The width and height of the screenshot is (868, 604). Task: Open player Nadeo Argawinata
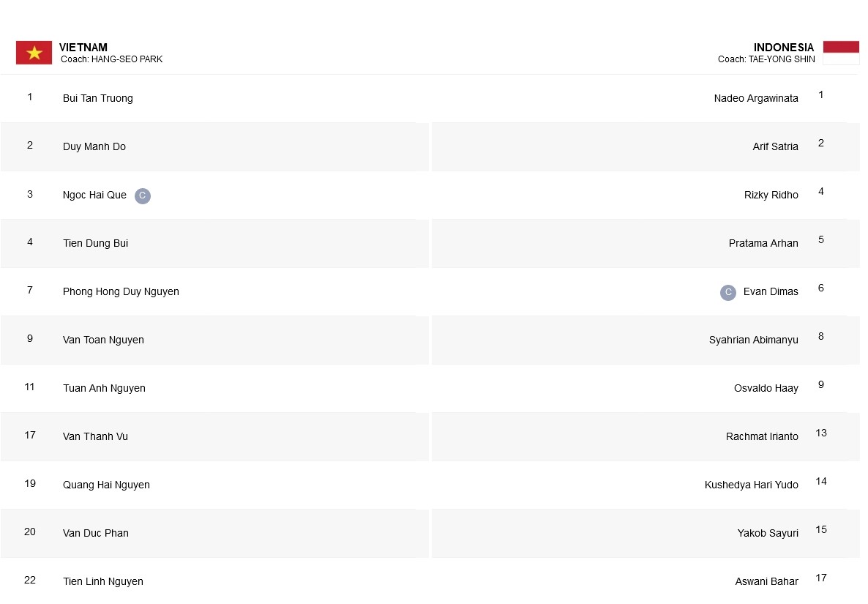coord(755,98)
